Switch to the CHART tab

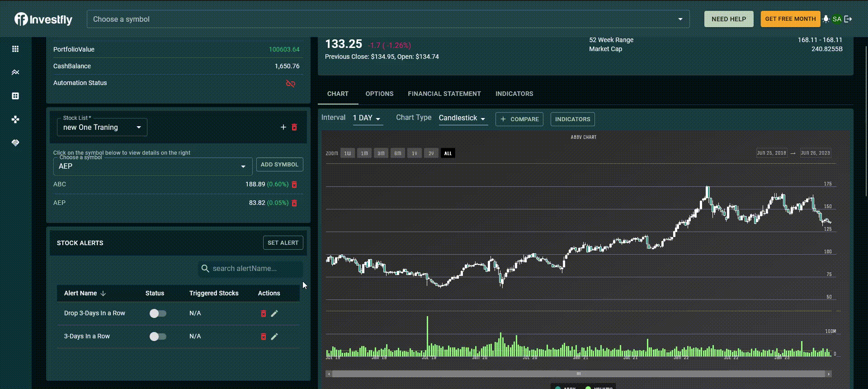click(x=338, y=94)
